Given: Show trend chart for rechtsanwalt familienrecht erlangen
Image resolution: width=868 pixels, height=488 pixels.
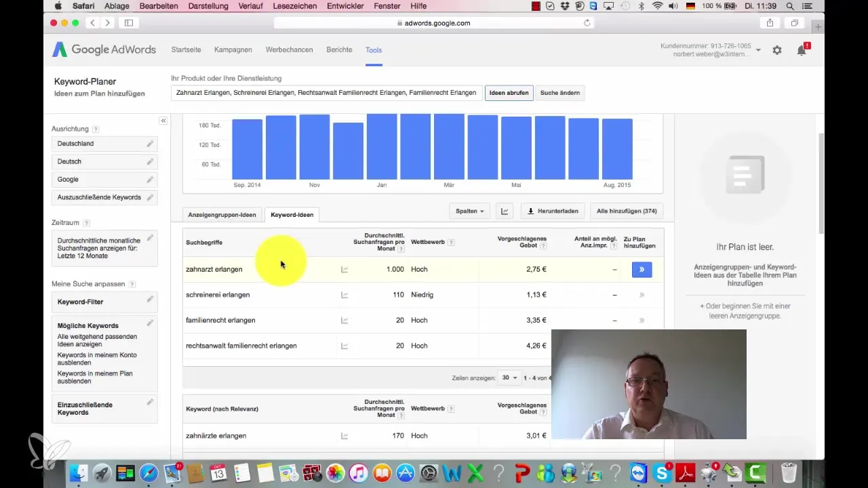Looking at the screenshot, I should click(344, 346).
